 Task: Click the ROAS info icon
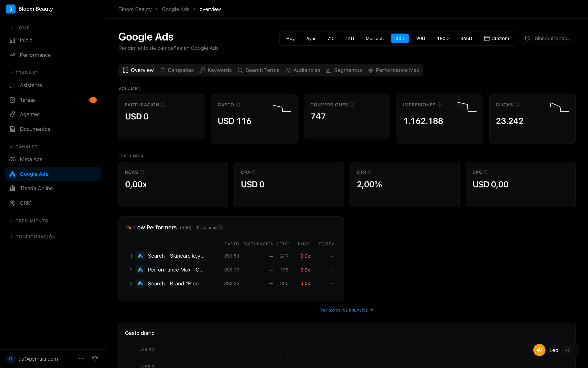tap(142, 172)
